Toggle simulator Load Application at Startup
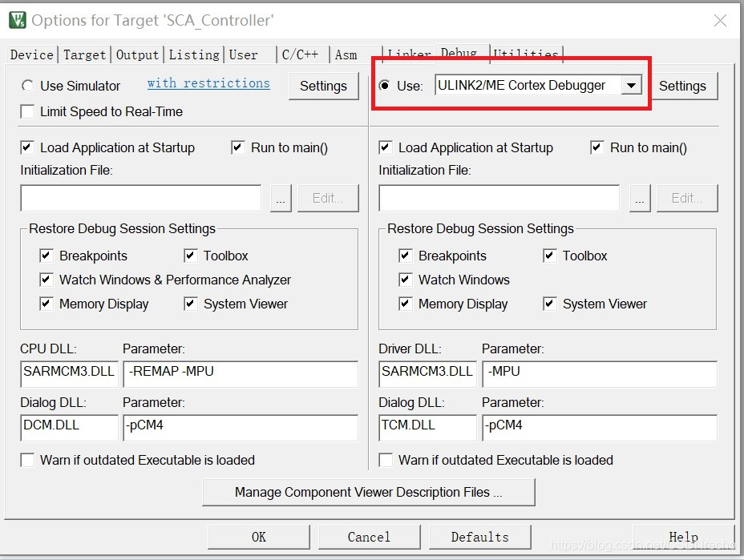 (x=27, y=147)
